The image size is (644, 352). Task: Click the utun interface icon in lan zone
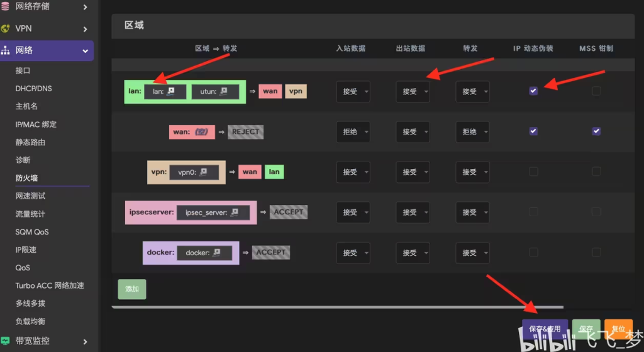[x=223, y=91]
